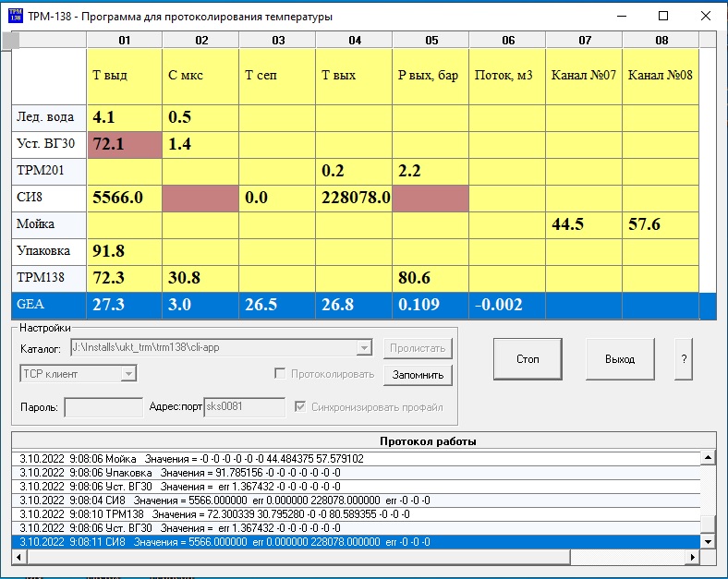Select column header 01
This screenshot has height=579, width=728.
point(124,40)
